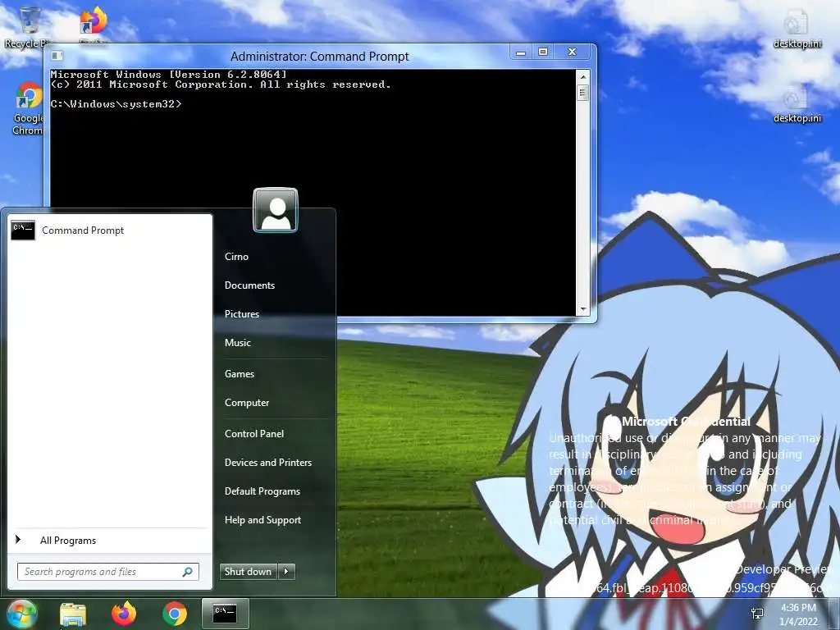Screen dimensions: 840x630
Task: Open the Cirno user folder
Action: coord(236,257)
